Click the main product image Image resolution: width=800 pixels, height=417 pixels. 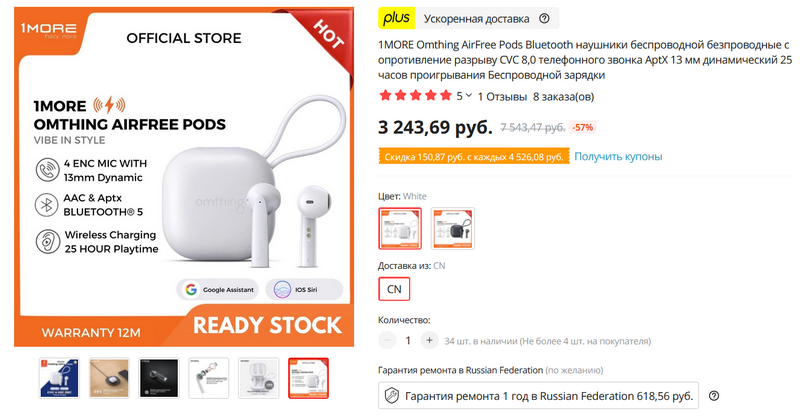(x=184, y=177)
